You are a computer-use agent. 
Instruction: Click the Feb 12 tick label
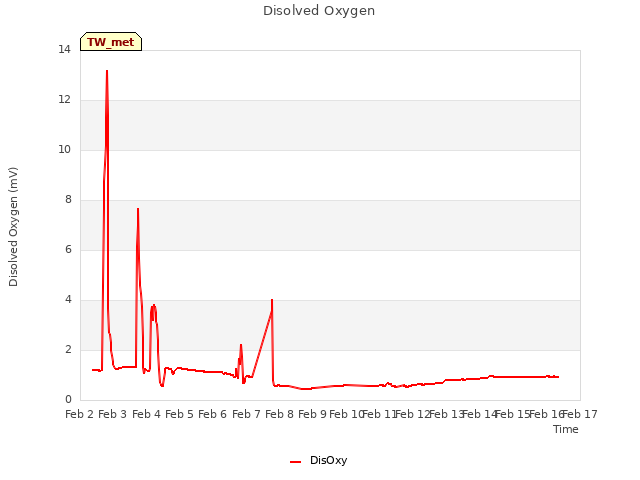[x=413, y=414]
